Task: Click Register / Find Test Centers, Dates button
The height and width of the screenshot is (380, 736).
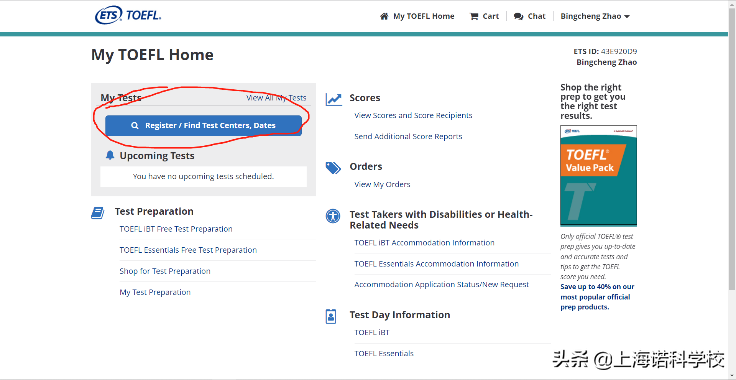Action: point(203,125)
